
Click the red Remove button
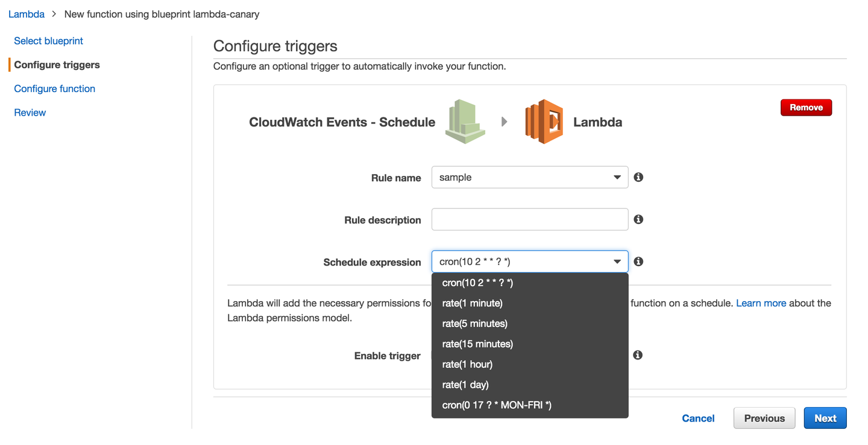click(x=806, y=107)
